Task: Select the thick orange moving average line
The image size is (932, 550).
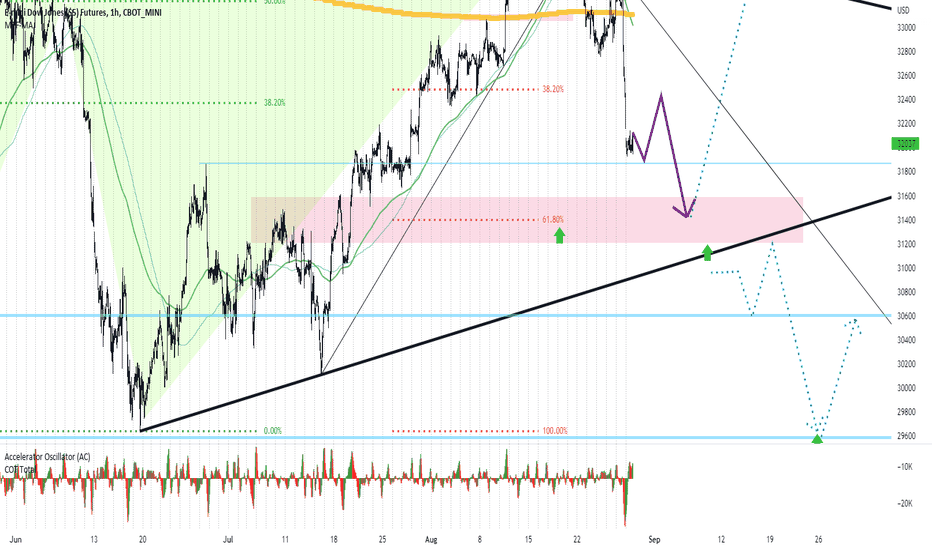Action: coord(476,12)
